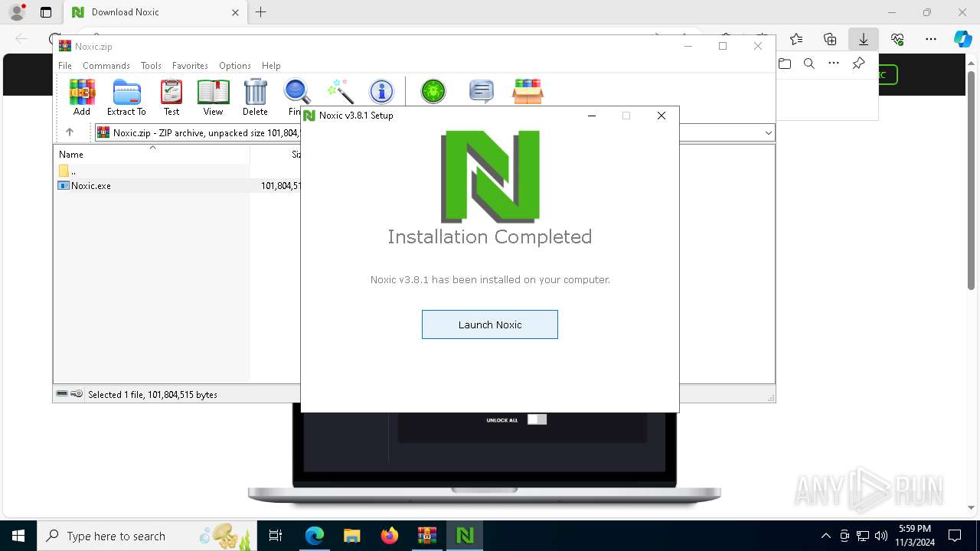Click the SFX box icon in WinRAR
Screen dimensions: 980x551
[528, 92]
